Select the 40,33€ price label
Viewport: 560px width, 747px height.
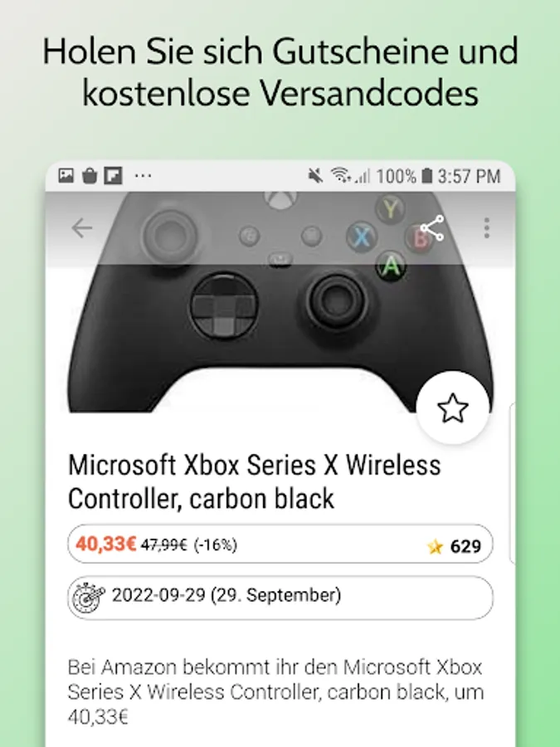(x=106, y=544)
